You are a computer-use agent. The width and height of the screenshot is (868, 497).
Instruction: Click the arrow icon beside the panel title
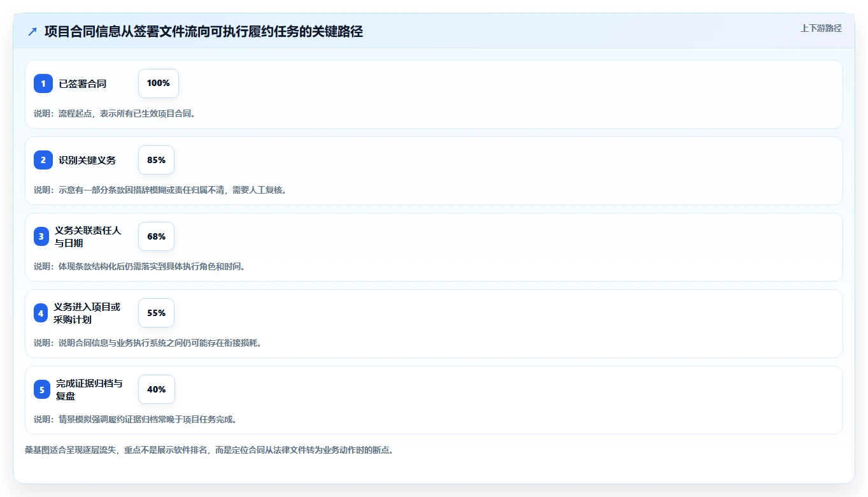(32, 31)
